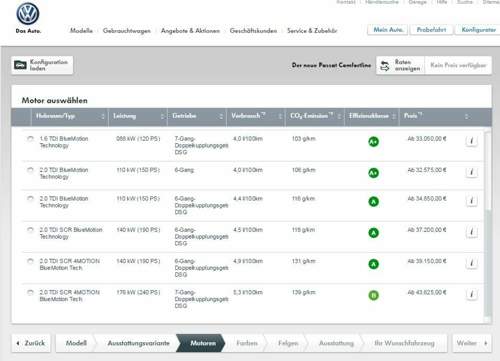Sort table by CO2-Emission column arrows

[x=339, y=116]
